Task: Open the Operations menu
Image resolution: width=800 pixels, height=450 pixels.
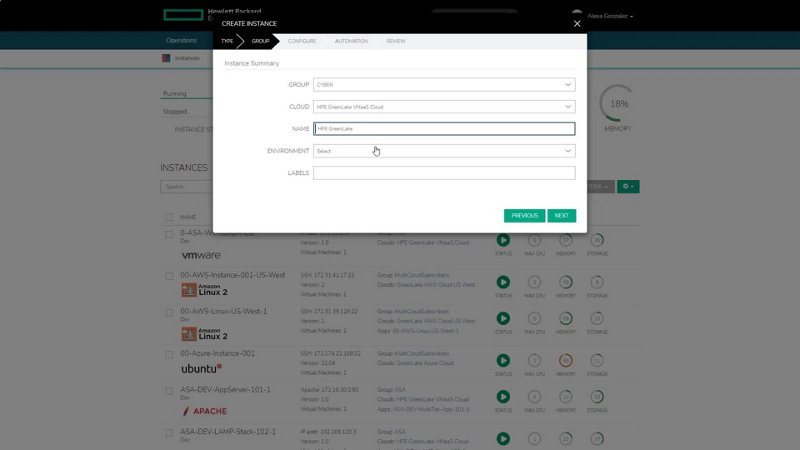Action: [x=181, y=40]
